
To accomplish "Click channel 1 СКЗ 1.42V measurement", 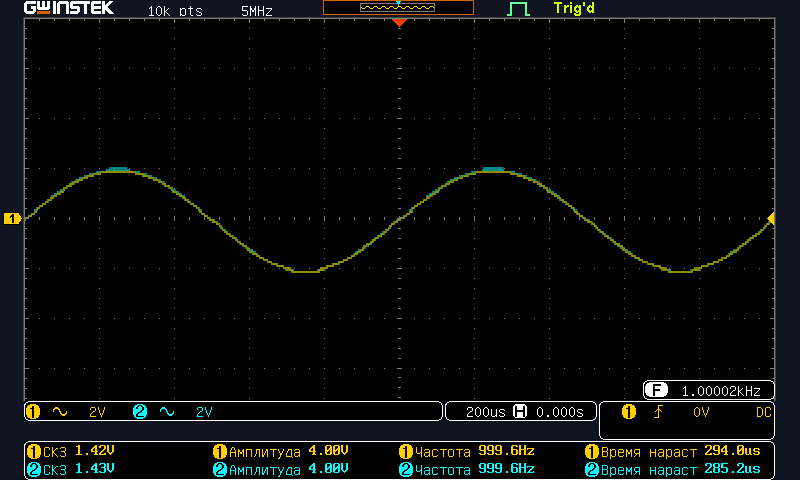I will click(x=71, y=451).
